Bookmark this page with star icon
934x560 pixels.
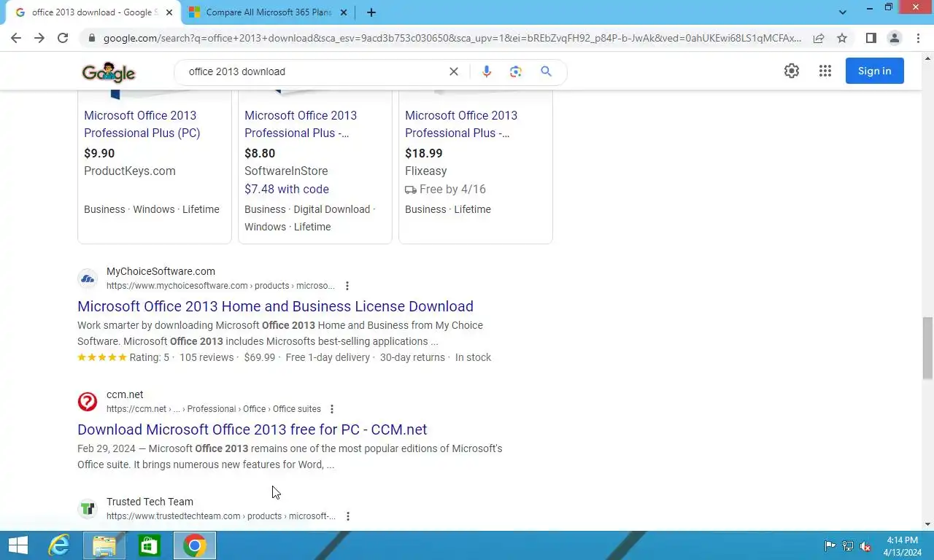click(842, 38)
